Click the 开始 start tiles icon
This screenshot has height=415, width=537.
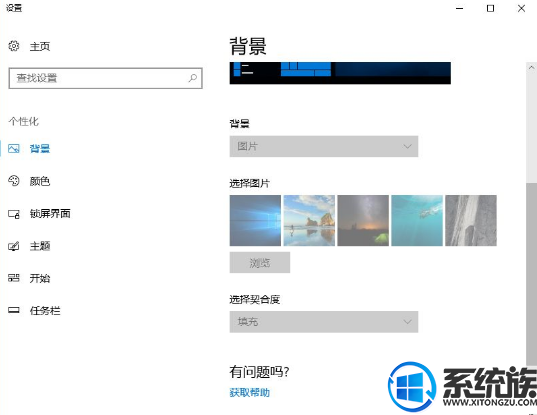tap(14, 278)
